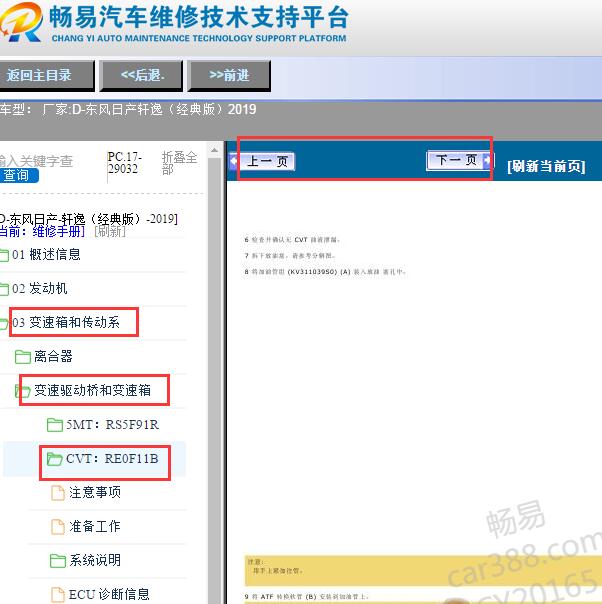The image size is (602, 604).
Task: Click the left arrow icon before 上一页
Action: (235, 161)
